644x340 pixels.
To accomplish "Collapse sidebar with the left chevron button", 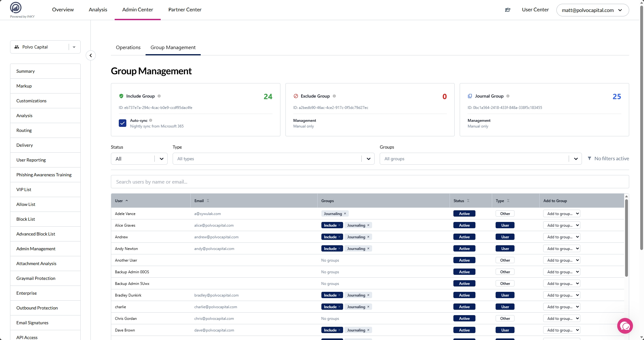I will coord(91,55).
